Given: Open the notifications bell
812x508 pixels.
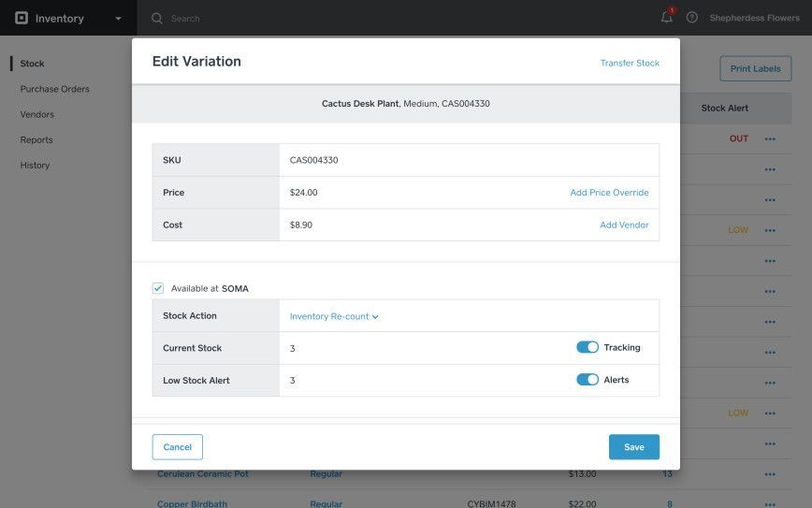Looking at the screenshot, I should (666, 18).
